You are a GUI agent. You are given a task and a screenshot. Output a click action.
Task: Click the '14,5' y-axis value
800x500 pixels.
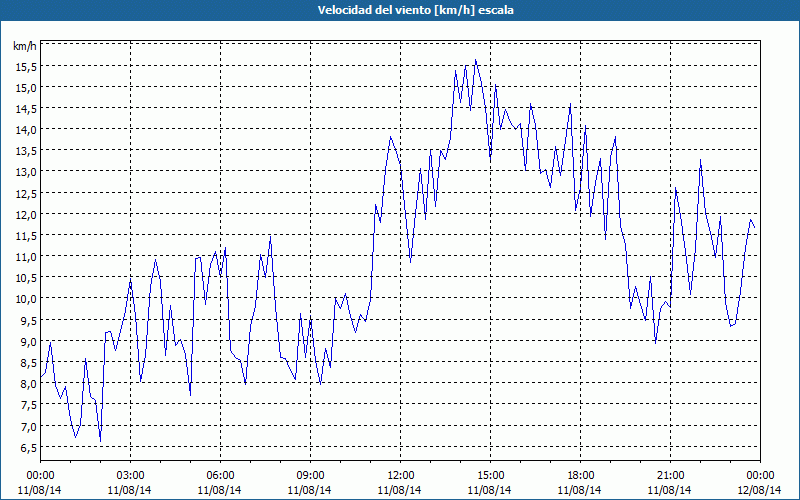click(x=27, y=109)
